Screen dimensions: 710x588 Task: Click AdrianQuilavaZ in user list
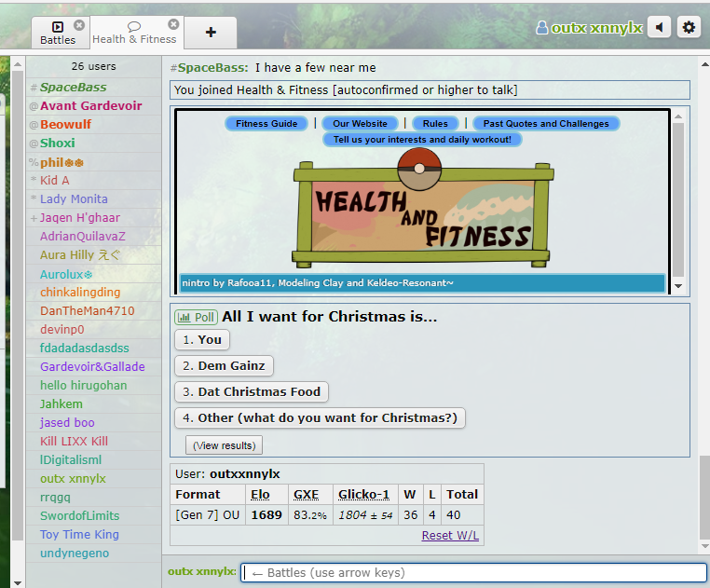pyautogui.click(x=94, y=236)
